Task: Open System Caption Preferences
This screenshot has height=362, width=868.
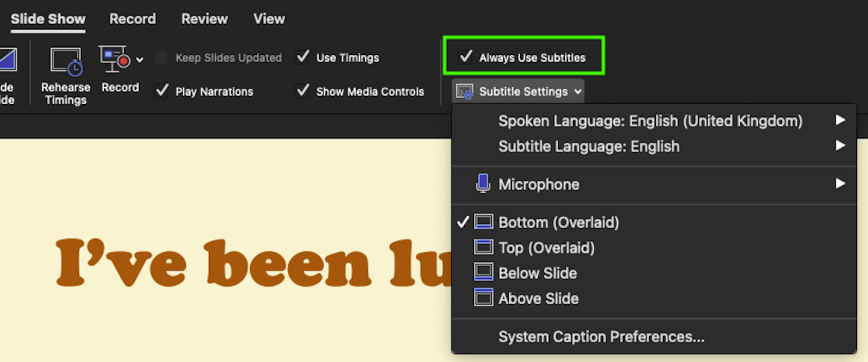Action: point(601,337)
